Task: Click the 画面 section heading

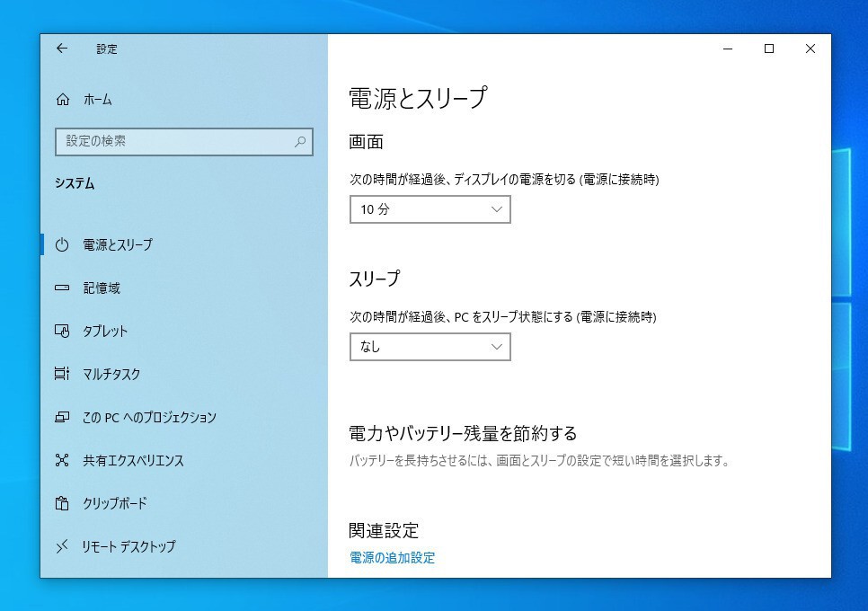Action: click(366, 142)
